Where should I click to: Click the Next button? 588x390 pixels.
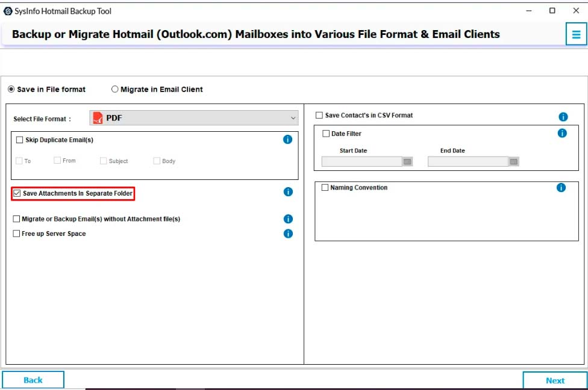[x=555, y=380]
